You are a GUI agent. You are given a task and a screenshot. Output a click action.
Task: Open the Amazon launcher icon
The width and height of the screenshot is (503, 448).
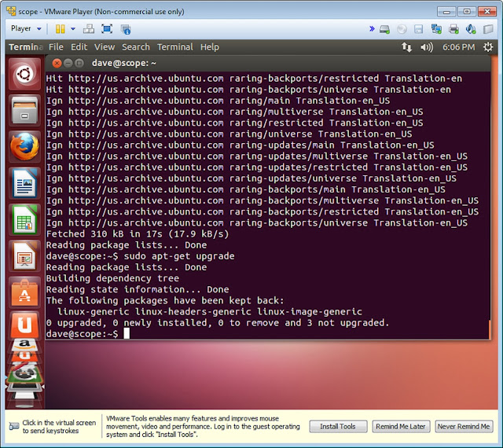tap(24, 345)
